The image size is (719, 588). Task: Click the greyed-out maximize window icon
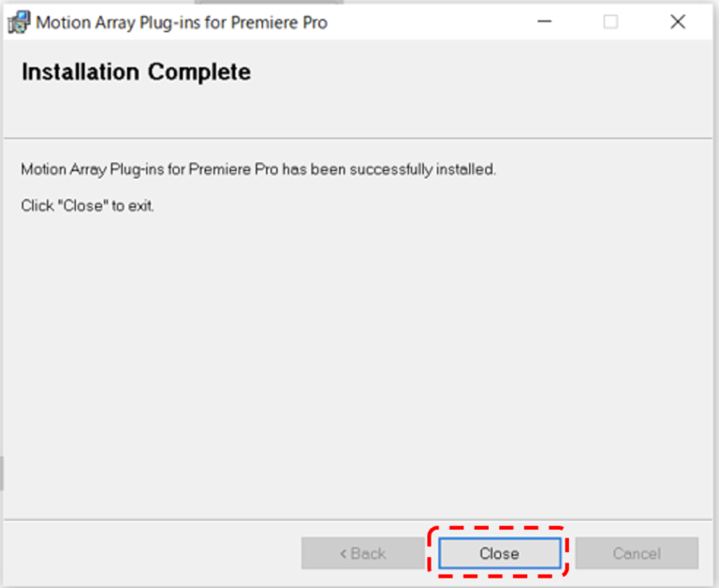(610, 22)
